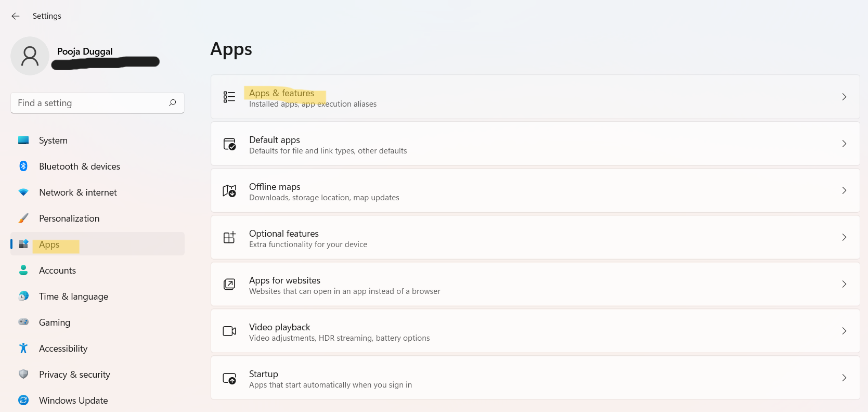Click the Offline maps icon
Viewport: 868px width, 412px height.
tap(229, 191)
